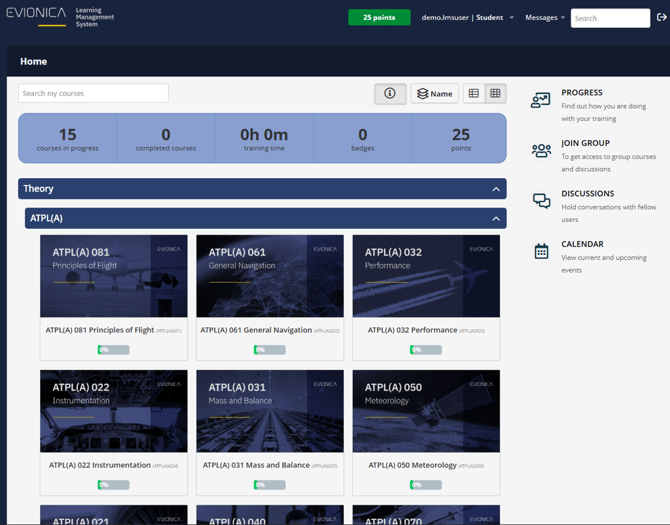Click progress bar under Meteorology course

pos(426,485)
